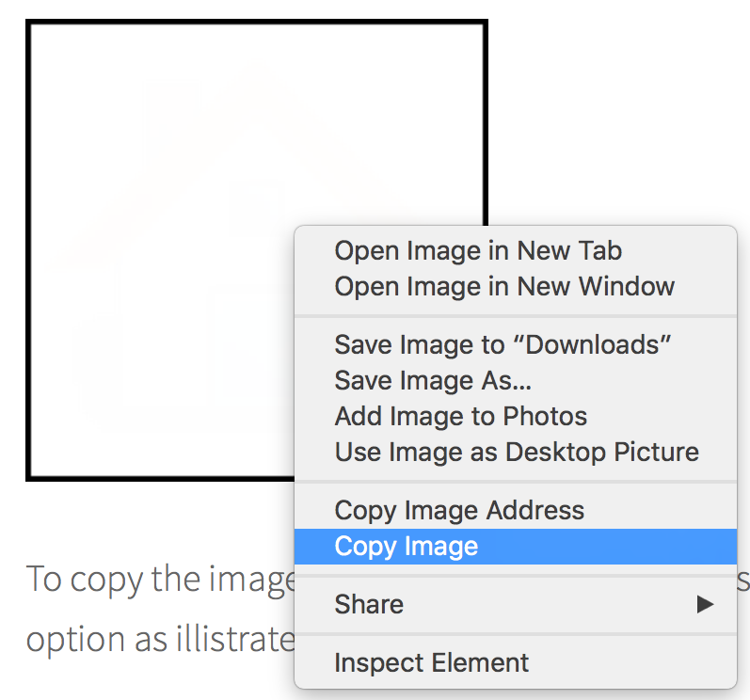Viewport: 750px width, 700px height.
Task: Choose Open Image in New Window
Action: [504, 286]
